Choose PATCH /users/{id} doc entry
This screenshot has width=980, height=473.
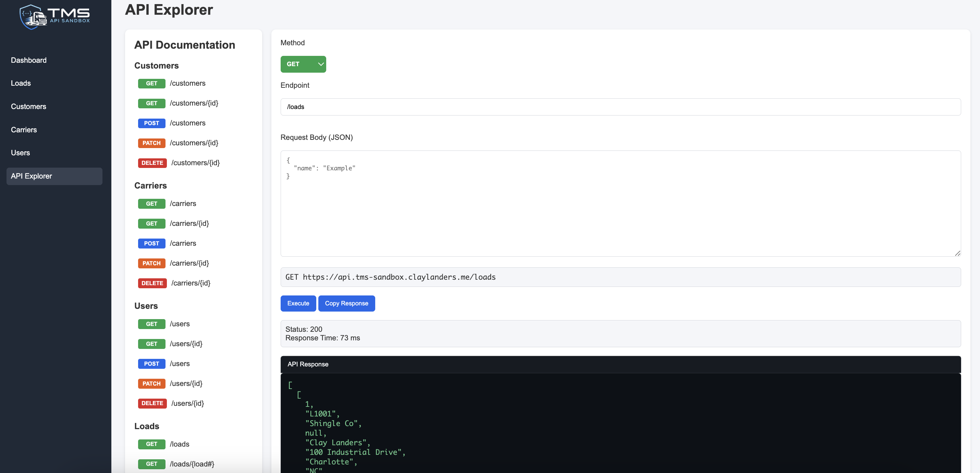[x=170, y=383]
